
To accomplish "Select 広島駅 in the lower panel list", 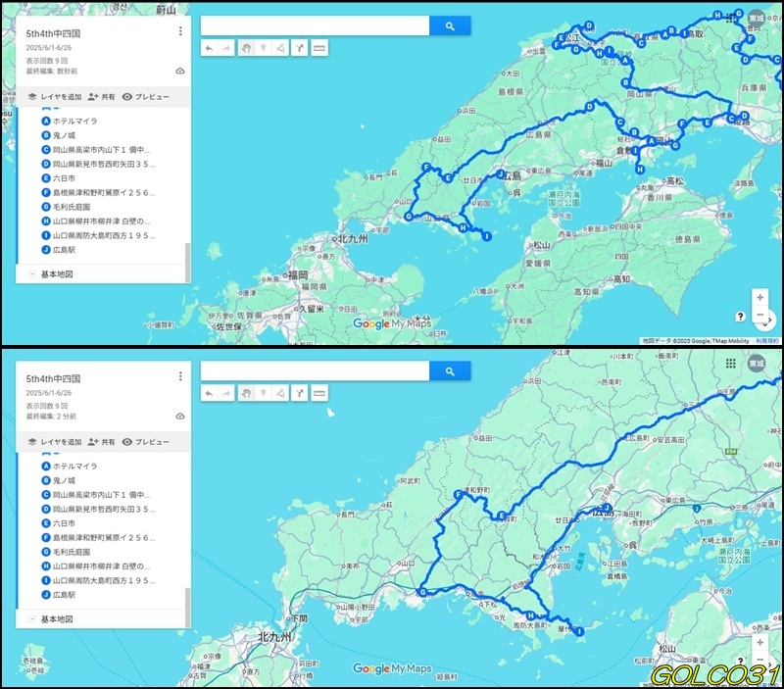I will pos(64,595).
